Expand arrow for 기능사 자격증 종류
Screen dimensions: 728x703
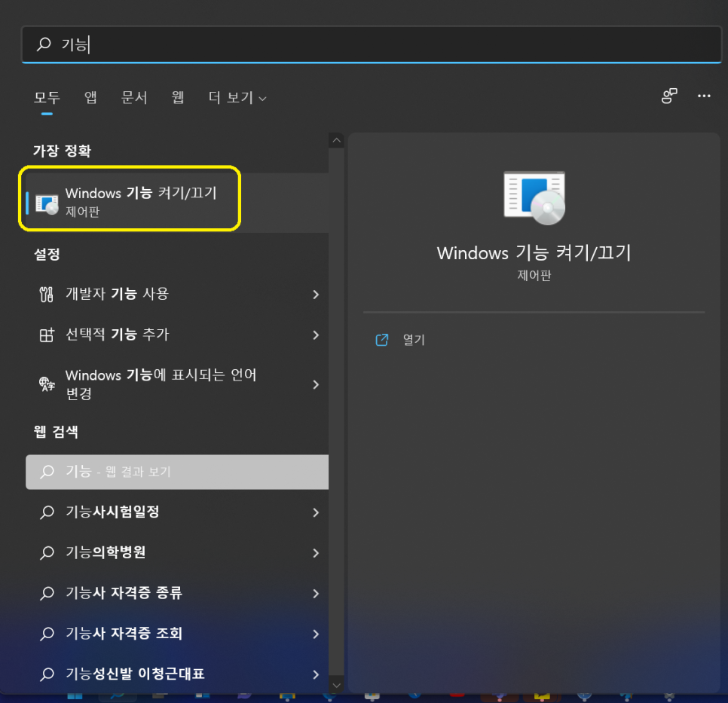coord(316,593)
